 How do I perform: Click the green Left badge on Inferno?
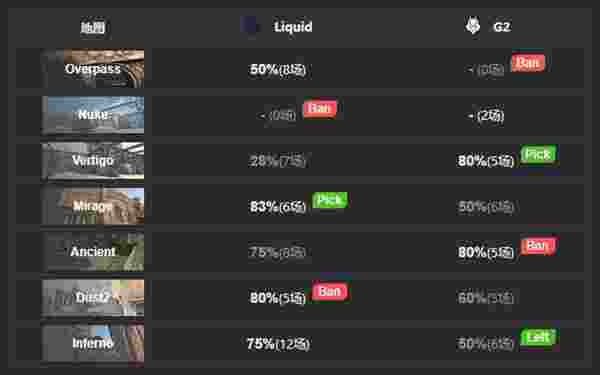(538, 338)
